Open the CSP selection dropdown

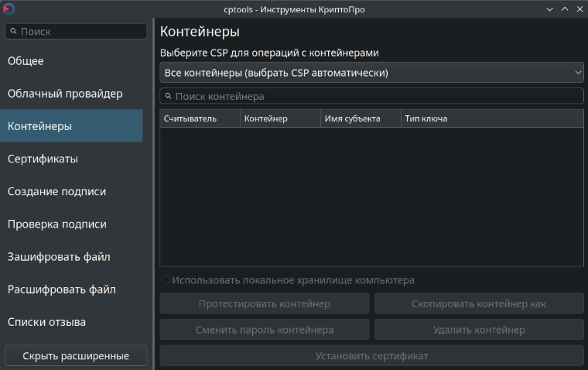[371, 73]
